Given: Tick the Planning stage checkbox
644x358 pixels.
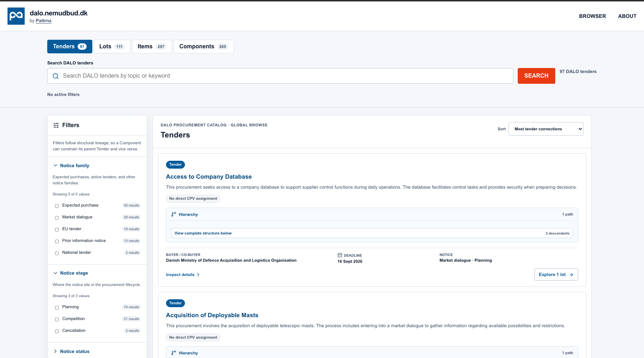Looking at the screenshot, I should pos(57,308).
